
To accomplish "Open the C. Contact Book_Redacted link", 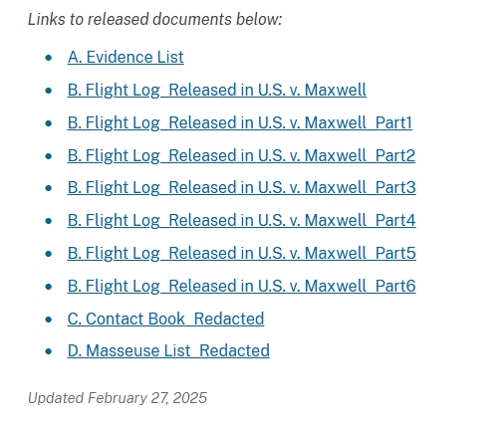I will [x=165, y=319].
